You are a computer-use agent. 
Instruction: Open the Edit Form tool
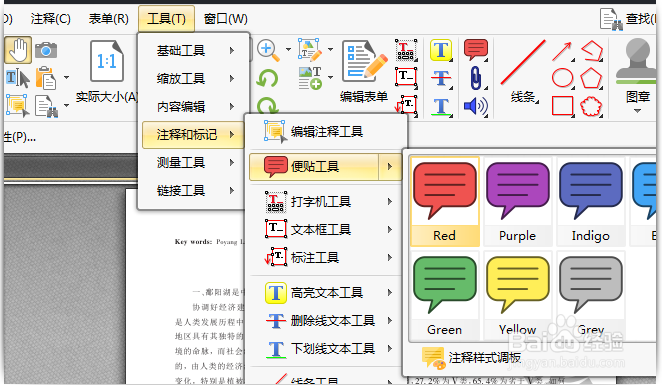point(364,62)
